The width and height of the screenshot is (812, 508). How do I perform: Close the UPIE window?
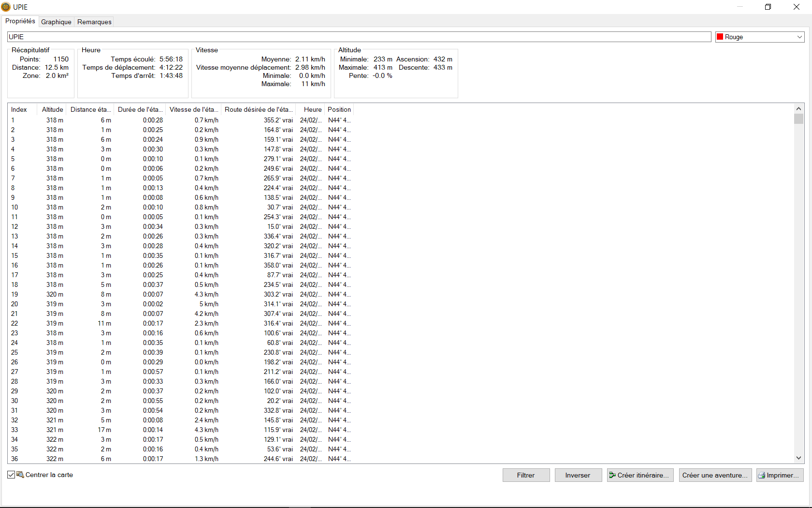tap(797, 7)
